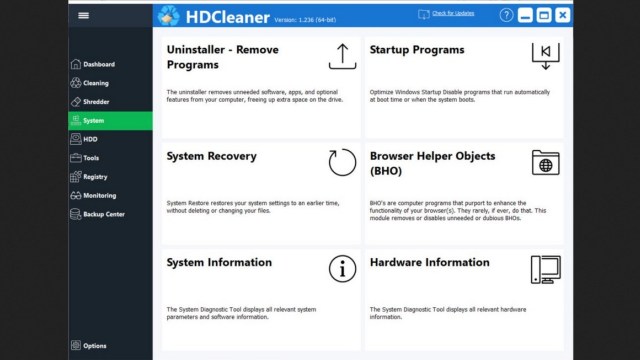Click the uninstaller description text
Image resolution: width=640 pixels, height=360 pixels.
click(255, 96)
